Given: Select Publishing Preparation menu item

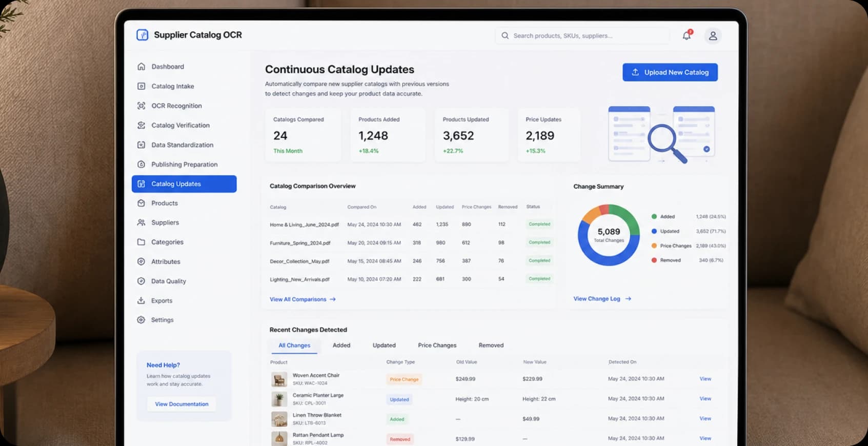Looking at the screenshot, I should [184, 165].
